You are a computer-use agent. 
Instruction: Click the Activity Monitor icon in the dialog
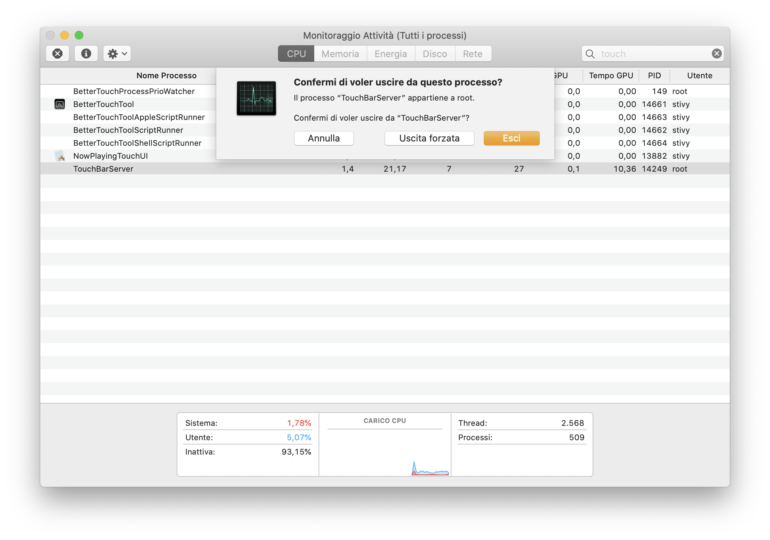[256, 98]
